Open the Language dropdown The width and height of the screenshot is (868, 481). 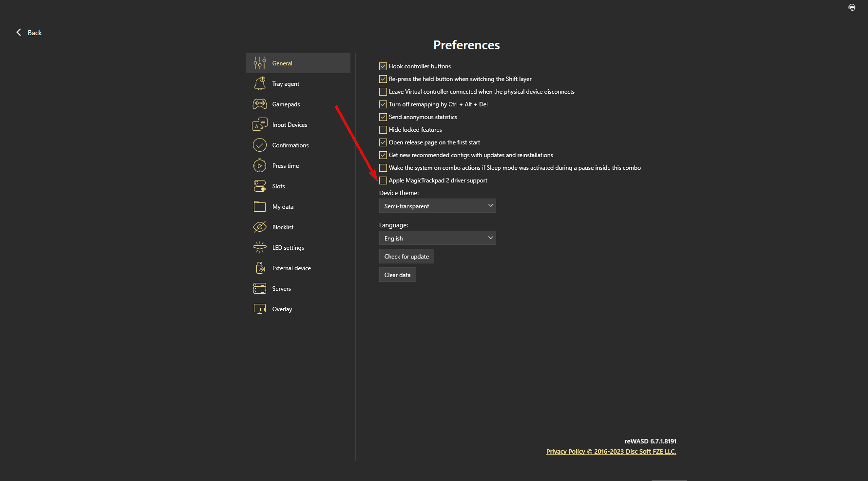437,238
